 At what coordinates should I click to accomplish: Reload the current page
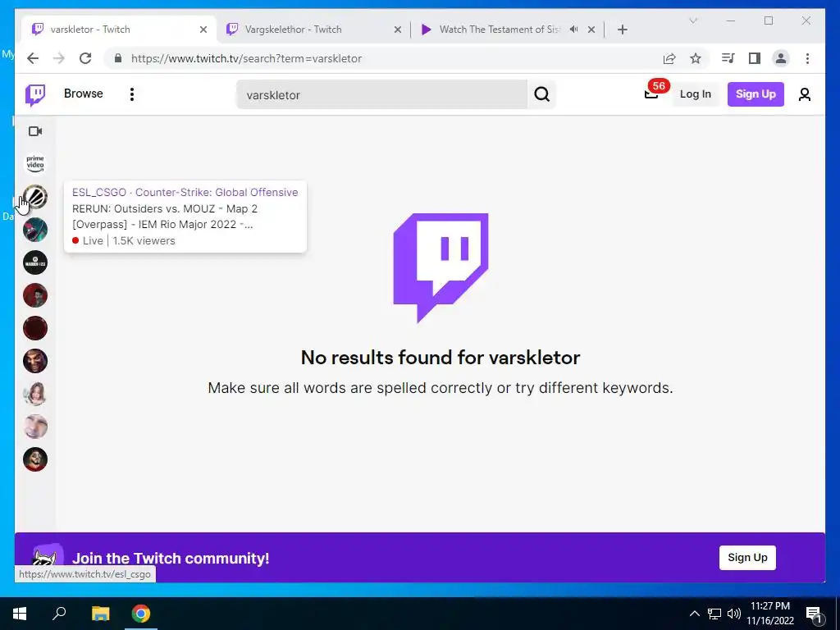[85, 58]
